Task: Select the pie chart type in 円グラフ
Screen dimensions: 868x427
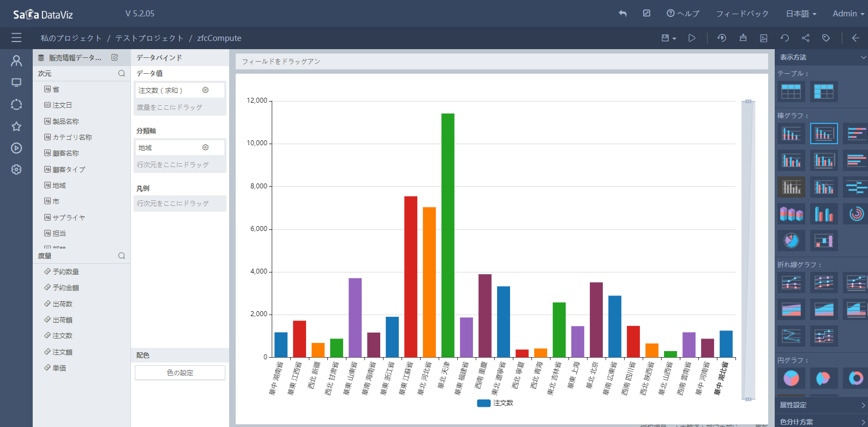Action: 791,378
